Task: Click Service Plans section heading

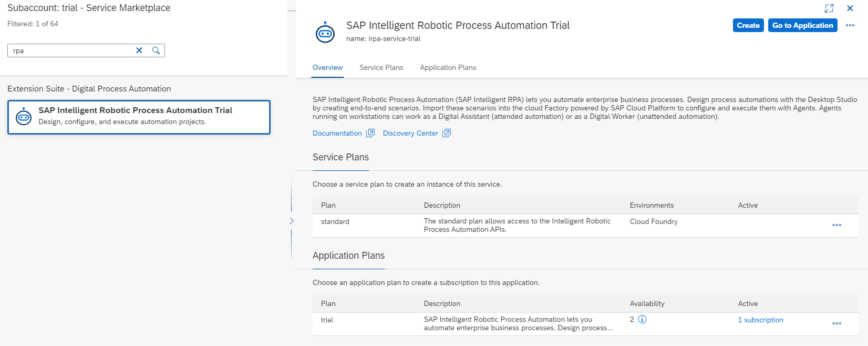Action: [x=340, y=157]
